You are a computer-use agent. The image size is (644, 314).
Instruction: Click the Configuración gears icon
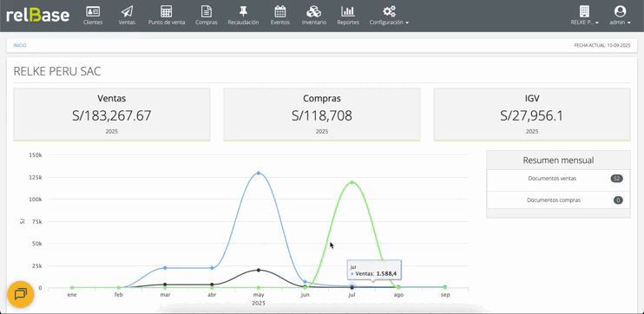click(389, 11)
